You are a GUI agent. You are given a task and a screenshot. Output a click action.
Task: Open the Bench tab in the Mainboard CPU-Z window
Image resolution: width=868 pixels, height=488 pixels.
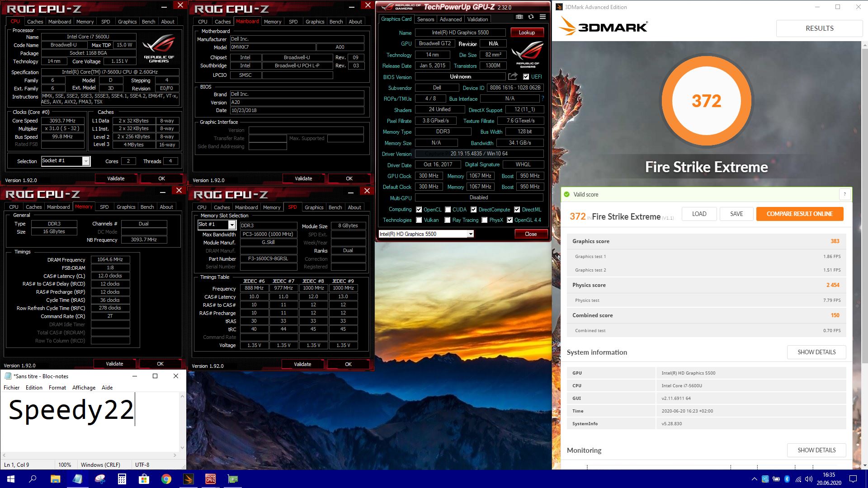pos(336,21)
